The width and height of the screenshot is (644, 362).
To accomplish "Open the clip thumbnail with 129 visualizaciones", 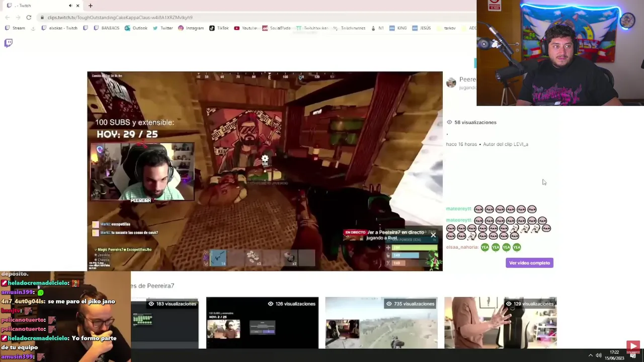I will coord(501,323).
